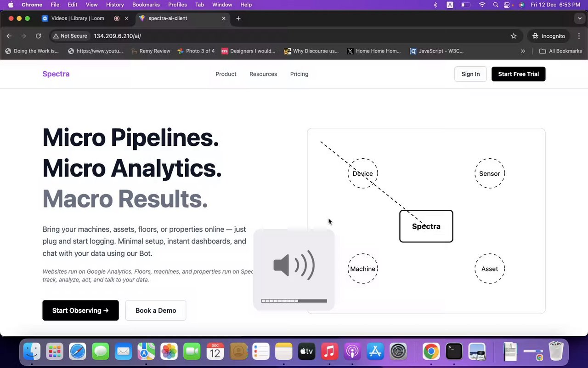Image resolution: width=588 pixels, height=368 pixels.
Task: Click the Not Secure site info chip
Action: click(70, 36)
